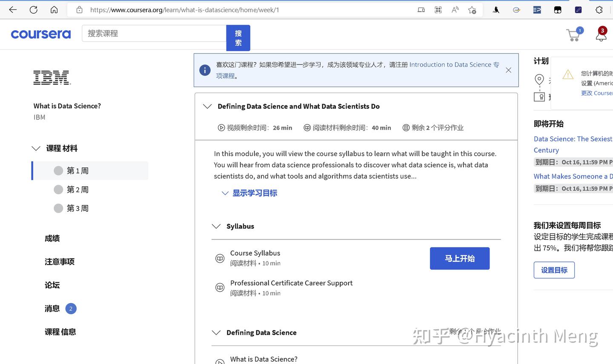
Task: Click the location pin icon under 计划
Action: point(539,79)
